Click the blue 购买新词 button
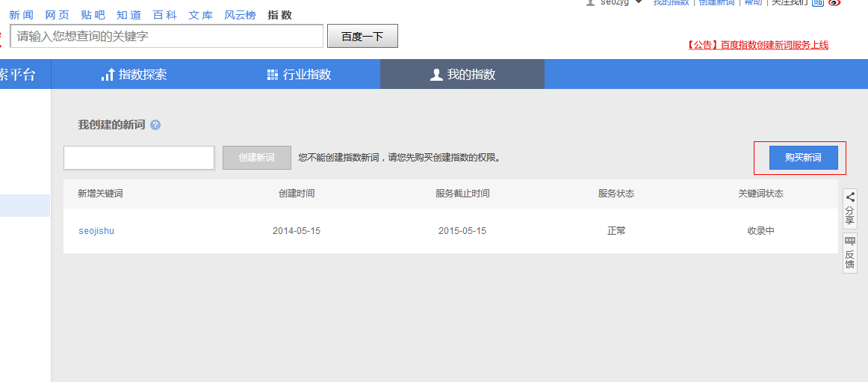 (x=803, y=158)
